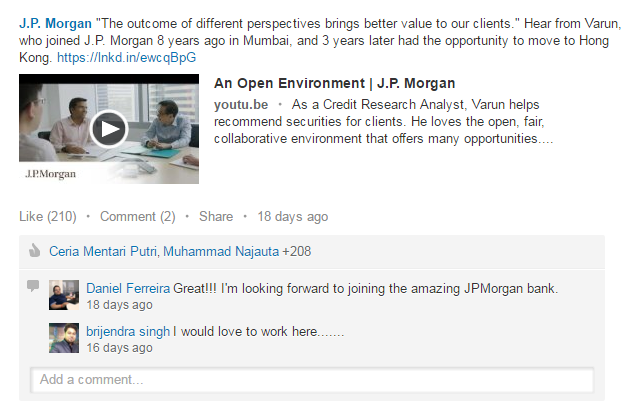
Task: Open brijendra singh's profile avatar
Action: [64, 338]
